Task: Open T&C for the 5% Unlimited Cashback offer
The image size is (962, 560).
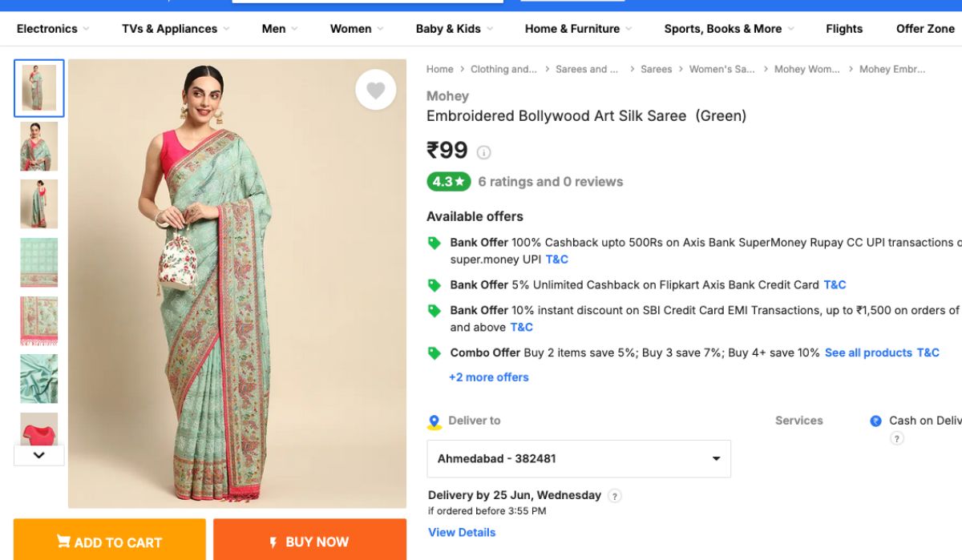Action: (835, 285)
